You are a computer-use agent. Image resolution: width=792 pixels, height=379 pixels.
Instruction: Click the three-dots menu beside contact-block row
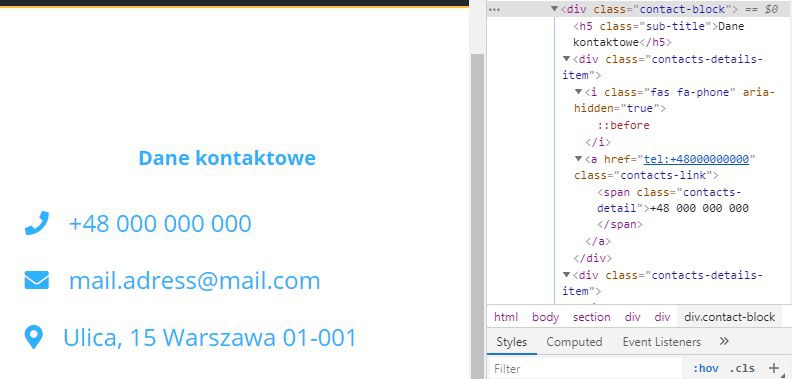coord(494,9)
